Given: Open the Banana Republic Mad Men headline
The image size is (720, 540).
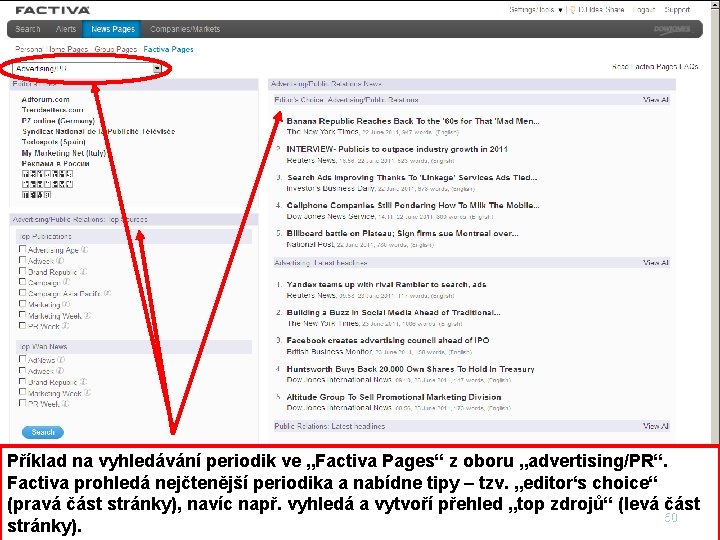Looking at the screenshot, I should tap(413, 121).
